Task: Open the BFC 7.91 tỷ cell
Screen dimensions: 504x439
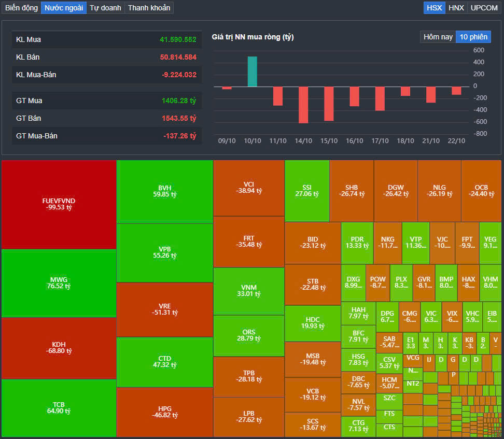Action: [358, 337]
